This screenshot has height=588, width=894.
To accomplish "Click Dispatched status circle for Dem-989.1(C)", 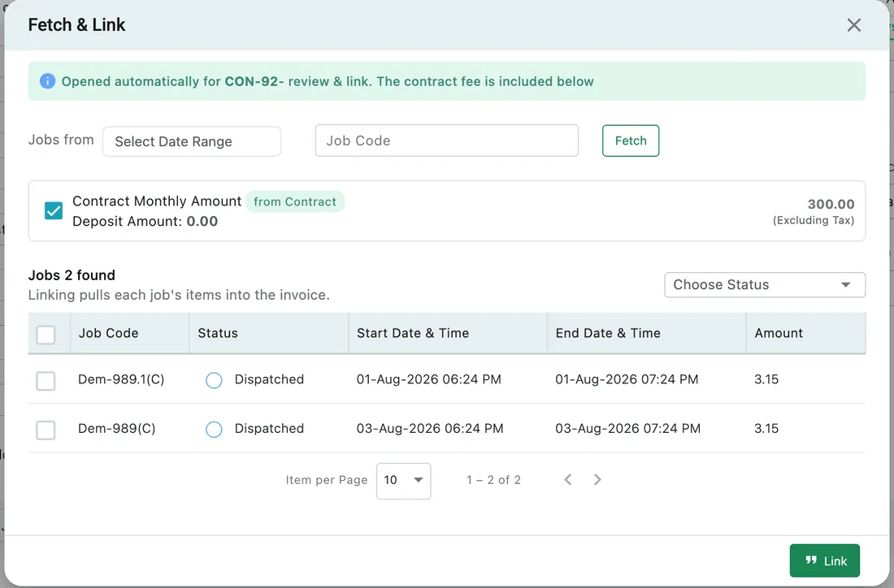I will click(214, 380).
